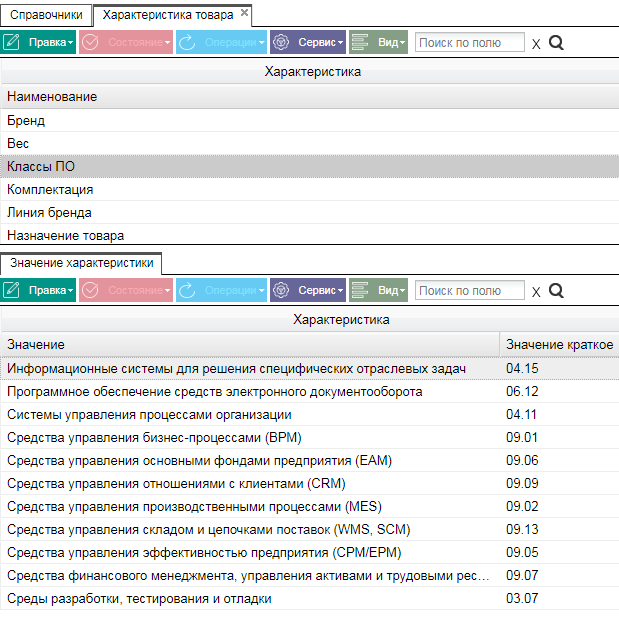Expand the lower Вид dropdown
This screenshot has width=619, height=618.
pyautogui.click(x=403, y=291)
